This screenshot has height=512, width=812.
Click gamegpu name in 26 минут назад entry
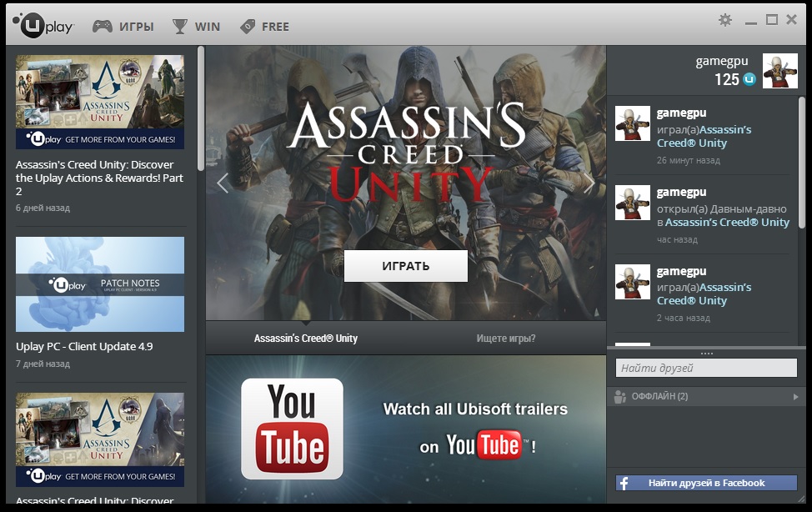point(681,113)
